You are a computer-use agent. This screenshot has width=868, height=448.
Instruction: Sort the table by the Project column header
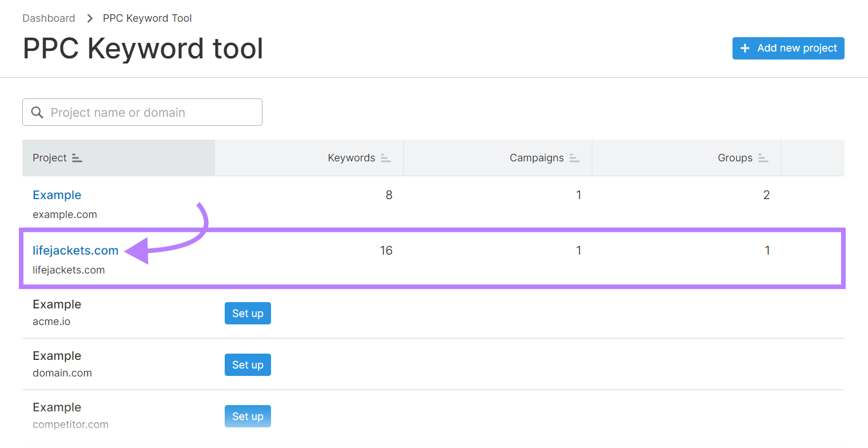50,158
